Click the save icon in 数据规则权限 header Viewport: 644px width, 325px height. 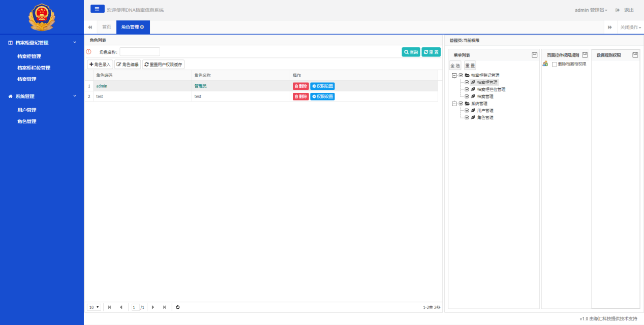click(x=635, y=55)
